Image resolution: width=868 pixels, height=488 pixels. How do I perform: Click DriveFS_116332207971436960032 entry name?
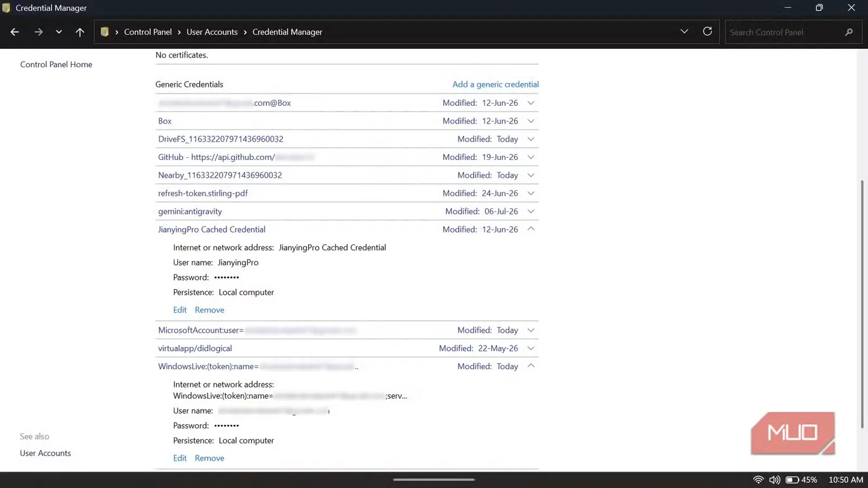(x=221, y=139)
